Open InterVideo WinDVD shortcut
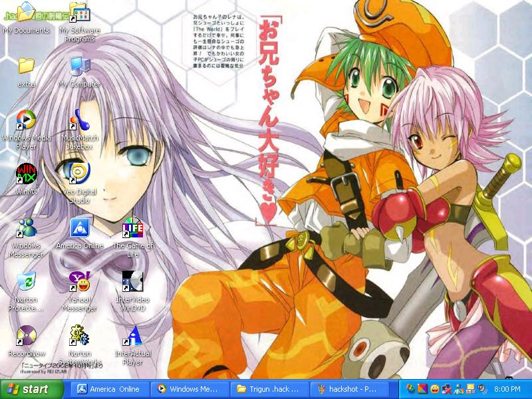Image resolution: width=532 pixels, height=399 pixels. point(132,291)
